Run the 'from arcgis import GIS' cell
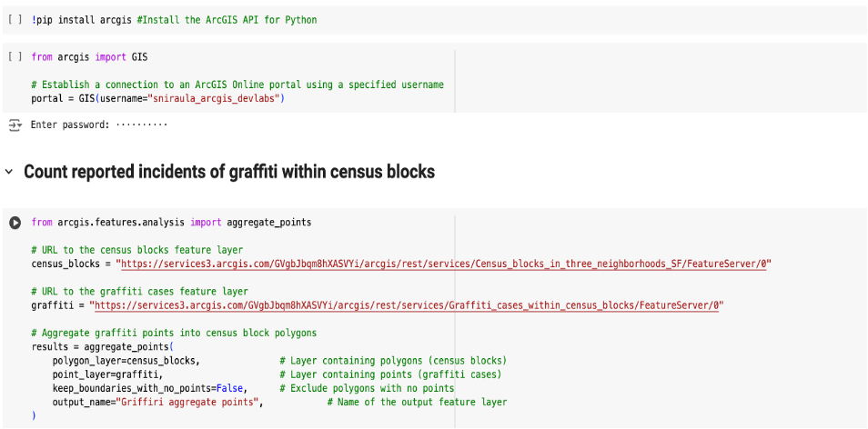 tap(14, 56)
